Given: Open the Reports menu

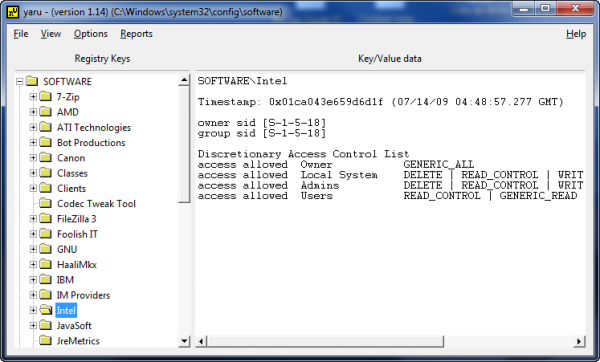Looking at the screenshot, I should tap(136, 34).
